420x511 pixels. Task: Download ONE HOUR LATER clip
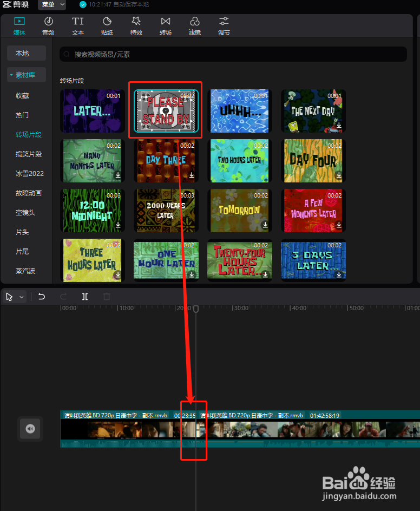[x=192, y=275]
